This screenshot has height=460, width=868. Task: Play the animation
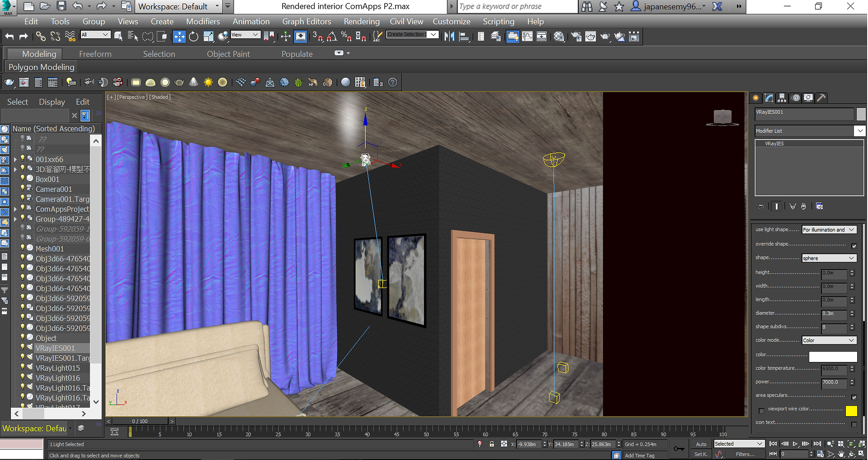[x=795, y=444]
